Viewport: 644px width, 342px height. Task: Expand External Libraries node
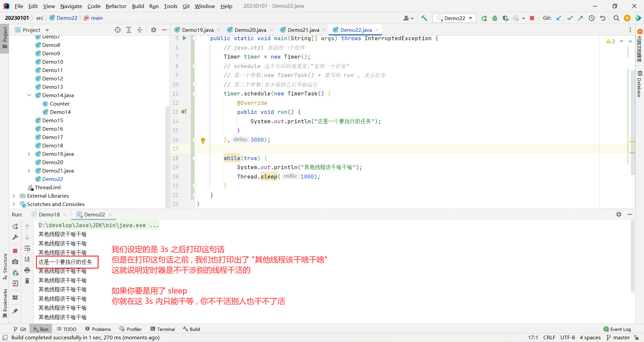point(14,196)
